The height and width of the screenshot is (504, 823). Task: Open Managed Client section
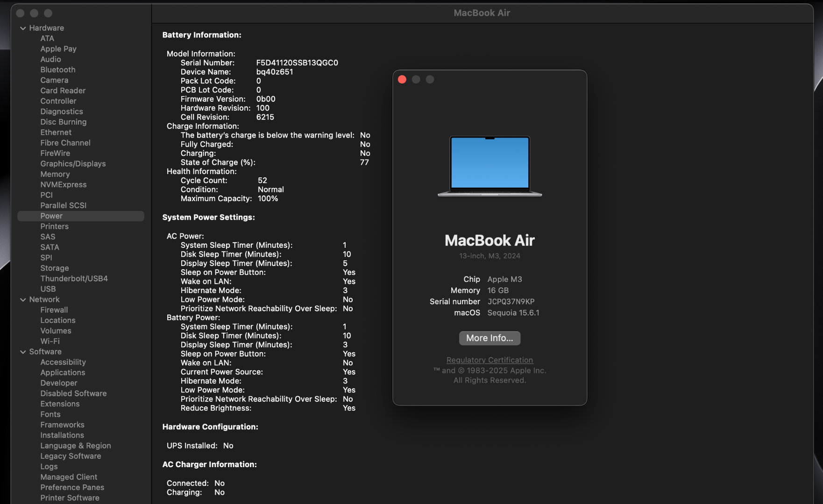click(69, 477)
